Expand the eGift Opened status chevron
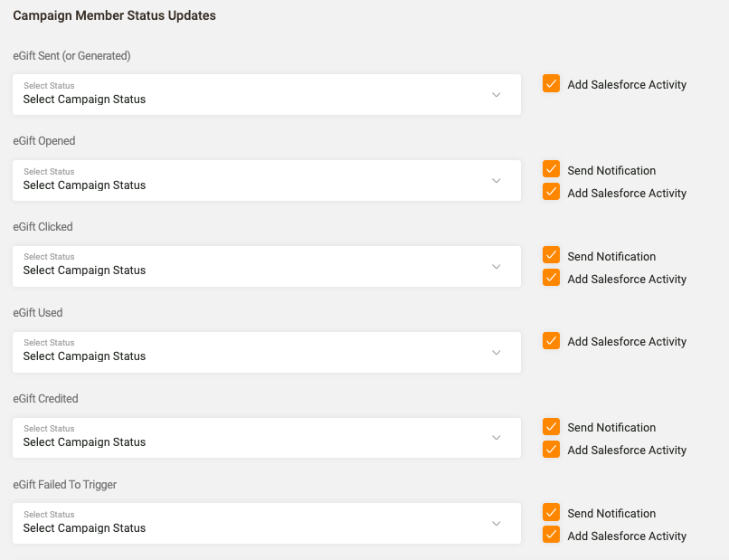 496,181
